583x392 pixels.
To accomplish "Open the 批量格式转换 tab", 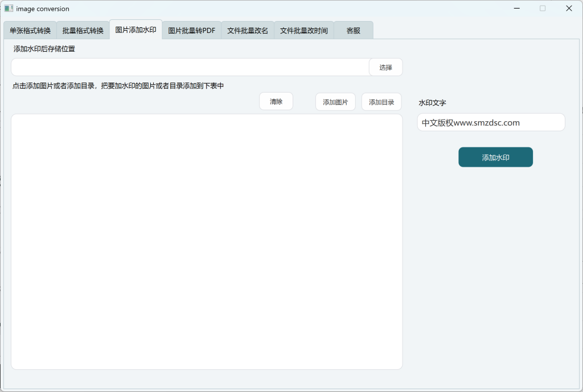I will (83, 31).
